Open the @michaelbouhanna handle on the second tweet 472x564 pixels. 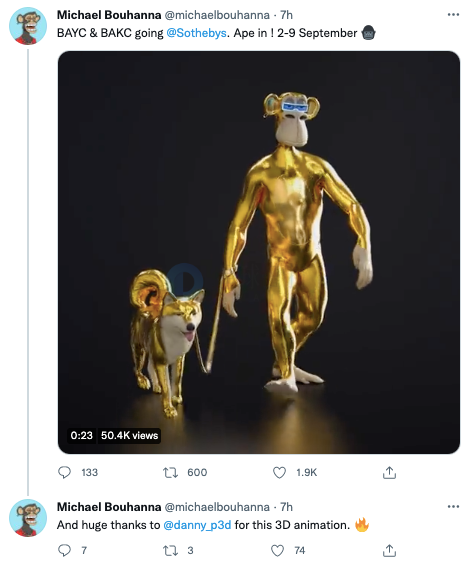point(217,507)
